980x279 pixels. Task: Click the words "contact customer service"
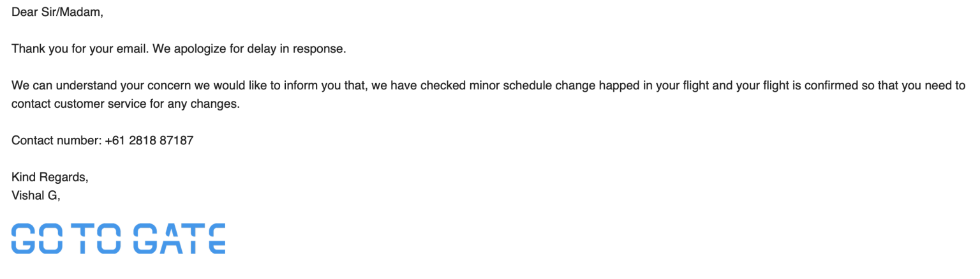pyautogui.click(x=76, y=104)
